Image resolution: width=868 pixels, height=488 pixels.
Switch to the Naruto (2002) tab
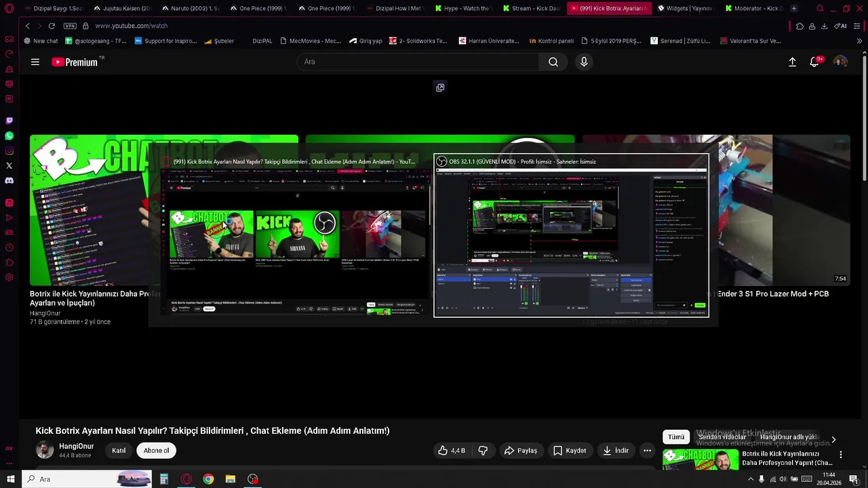click(191, 8)
